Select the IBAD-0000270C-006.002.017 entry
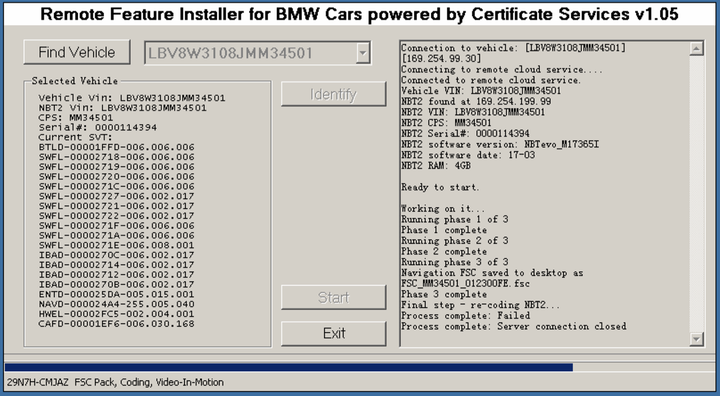This screenshot has height=396, width=720. (116, 255)
